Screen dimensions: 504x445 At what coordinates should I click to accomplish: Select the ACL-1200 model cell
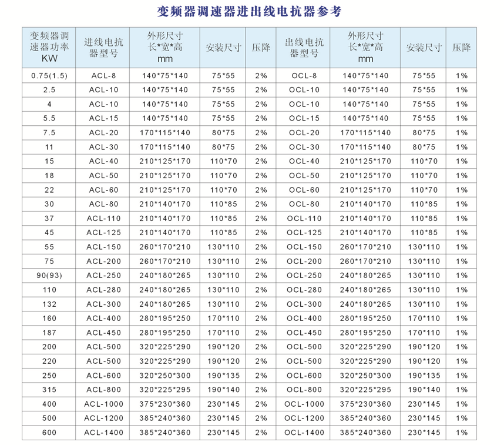pyautogui.click(x=103, y=419)
